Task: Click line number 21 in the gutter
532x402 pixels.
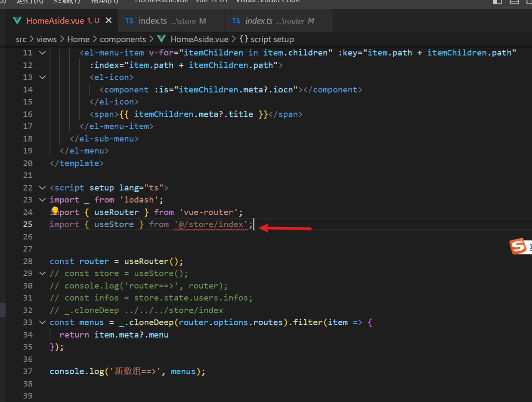Action: [x=28, y=175]
